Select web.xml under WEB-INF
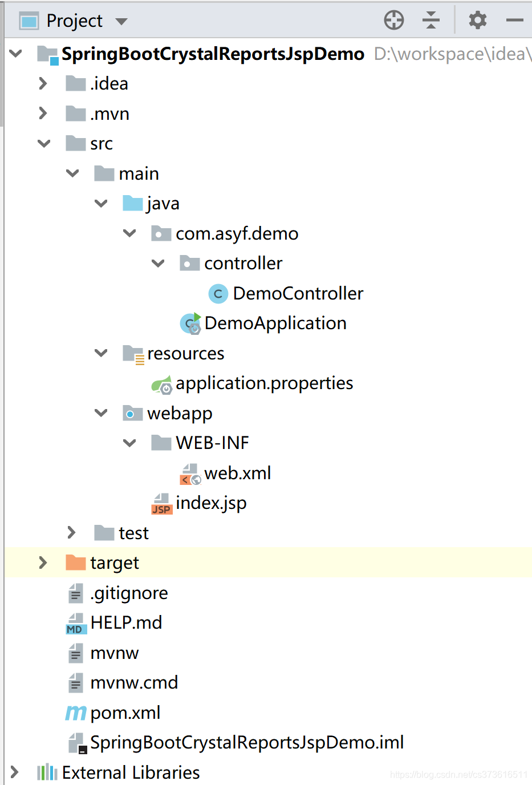This screenshot has width=532, height=785. [x=238, y=473]
